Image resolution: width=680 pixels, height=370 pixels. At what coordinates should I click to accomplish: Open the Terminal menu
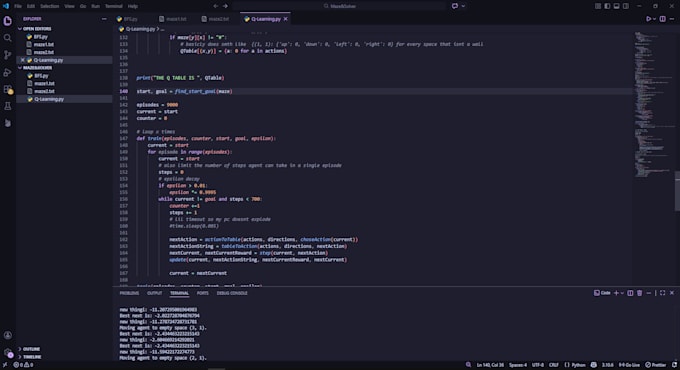tap(114, 6)
